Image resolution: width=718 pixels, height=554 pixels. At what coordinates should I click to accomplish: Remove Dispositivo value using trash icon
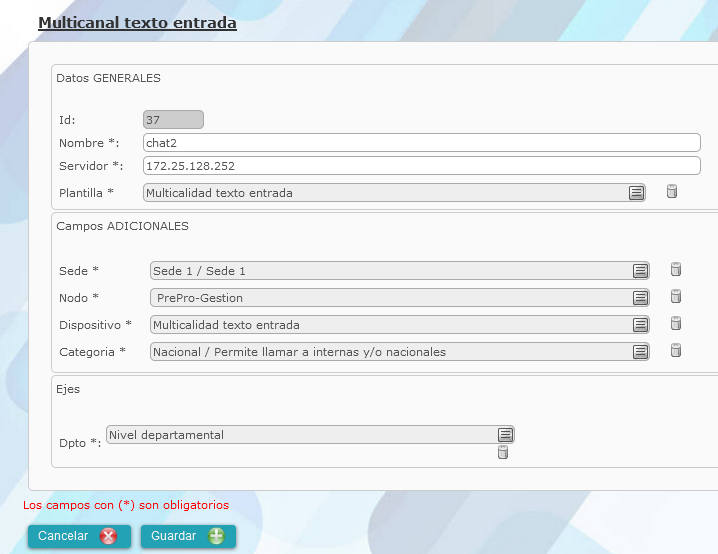tap(676, 323)
